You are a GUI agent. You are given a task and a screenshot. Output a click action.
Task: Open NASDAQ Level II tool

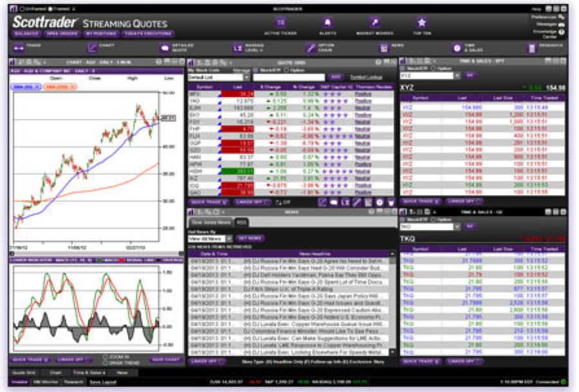click(237, 48)
